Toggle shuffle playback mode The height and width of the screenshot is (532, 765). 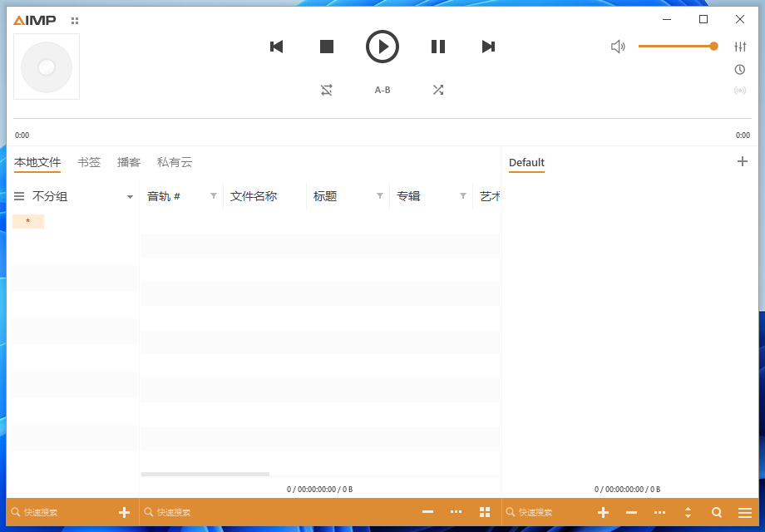click(438, 90)
